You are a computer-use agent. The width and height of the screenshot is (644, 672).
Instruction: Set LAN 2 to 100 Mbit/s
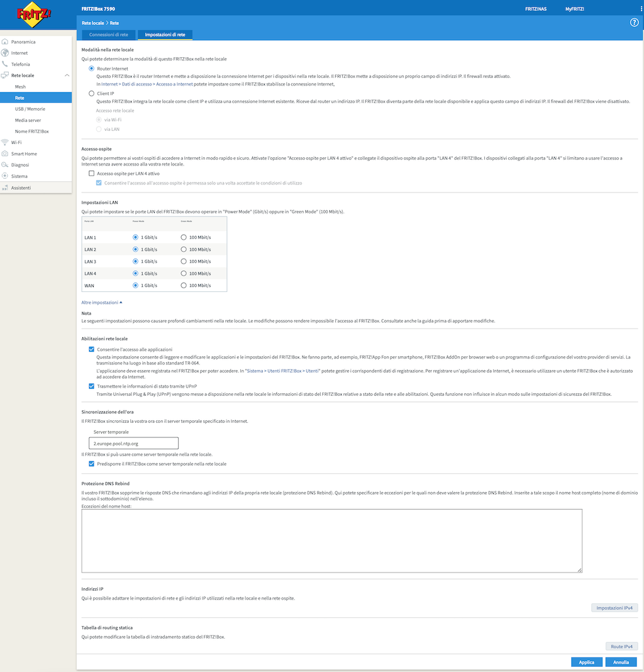(x=184, y=250)
